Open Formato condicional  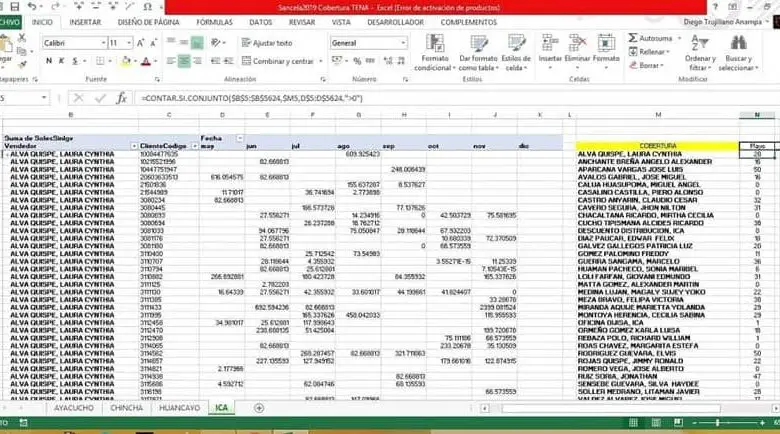click(x=435, y=52)
